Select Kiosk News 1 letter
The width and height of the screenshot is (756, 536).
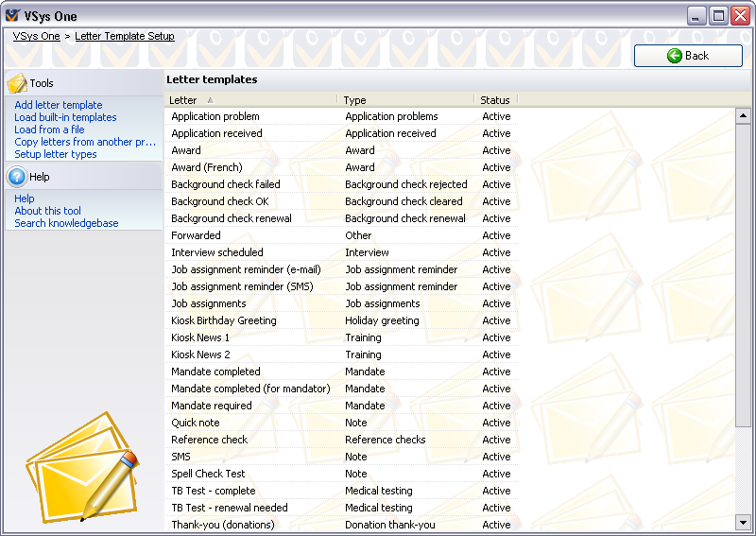[200, 337]
